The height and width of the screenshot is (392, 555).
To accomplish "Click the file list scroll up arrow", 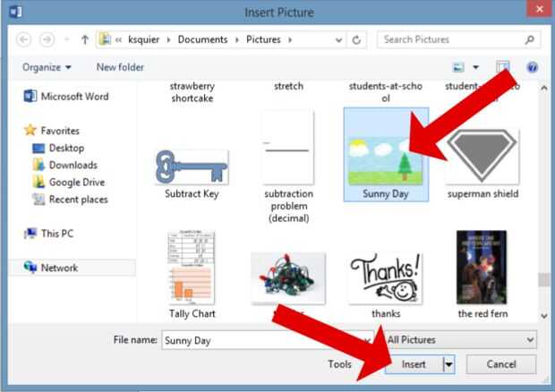I will tap(544, 88).
